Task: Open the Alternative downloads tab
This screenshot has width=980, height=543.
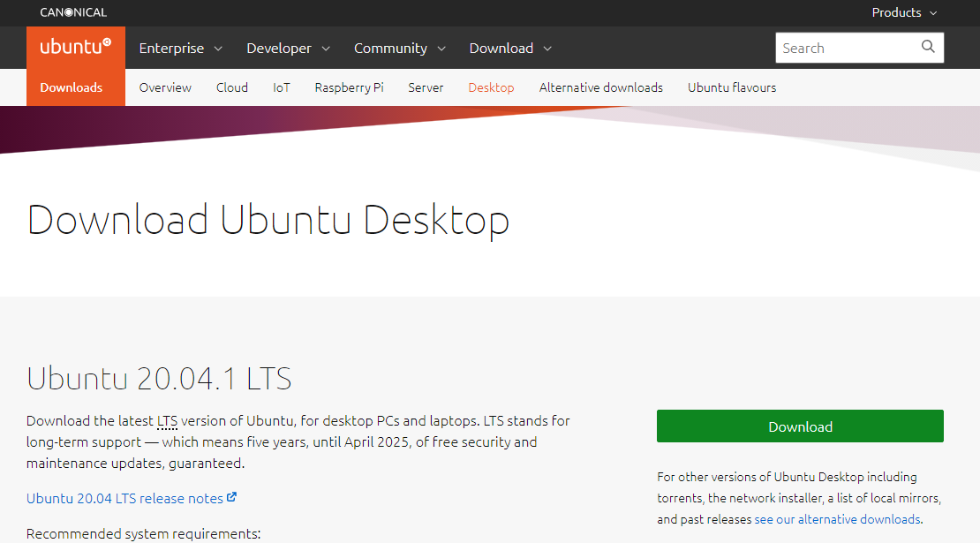Action: (x=600, y=87)
